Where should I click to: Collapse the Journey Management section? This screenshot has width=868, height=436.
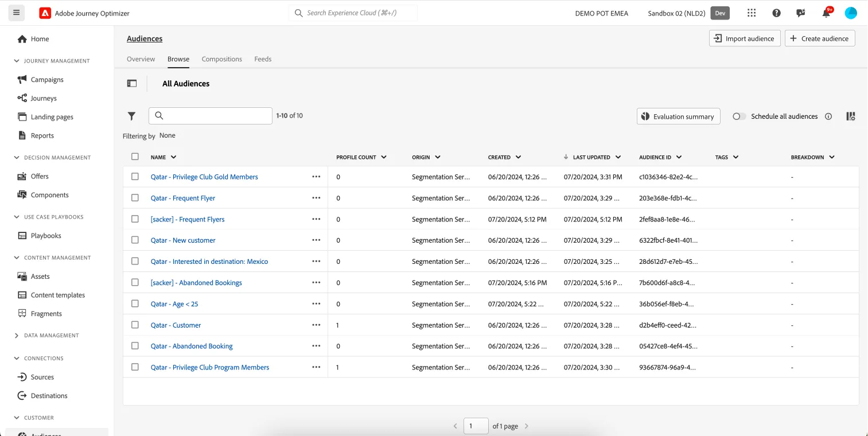pos(17,61)
